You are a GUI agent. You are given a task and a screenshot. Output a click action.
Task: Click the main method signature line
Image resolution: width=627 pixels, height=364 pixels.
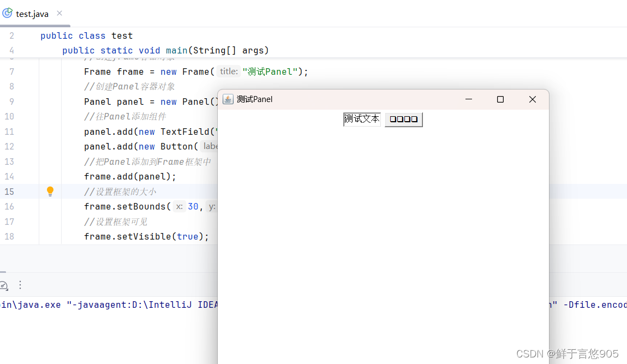165,50
